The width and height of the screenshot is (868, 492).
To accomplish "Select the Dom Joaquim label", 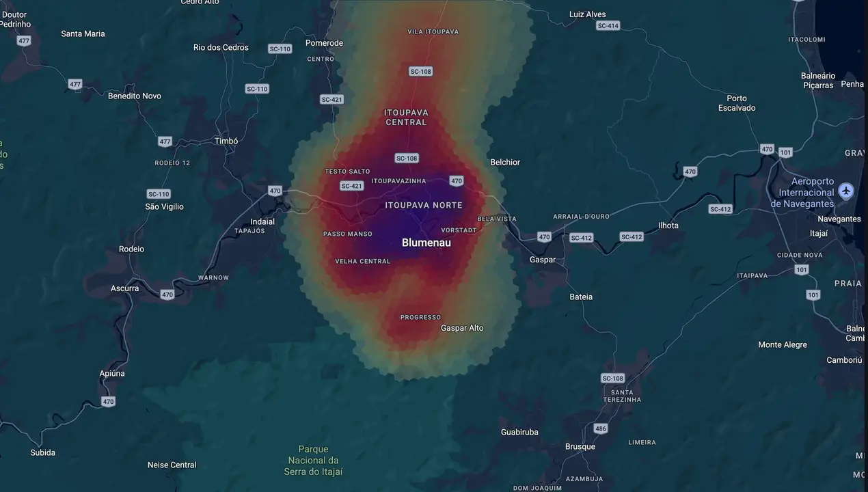I will point(537,488).
